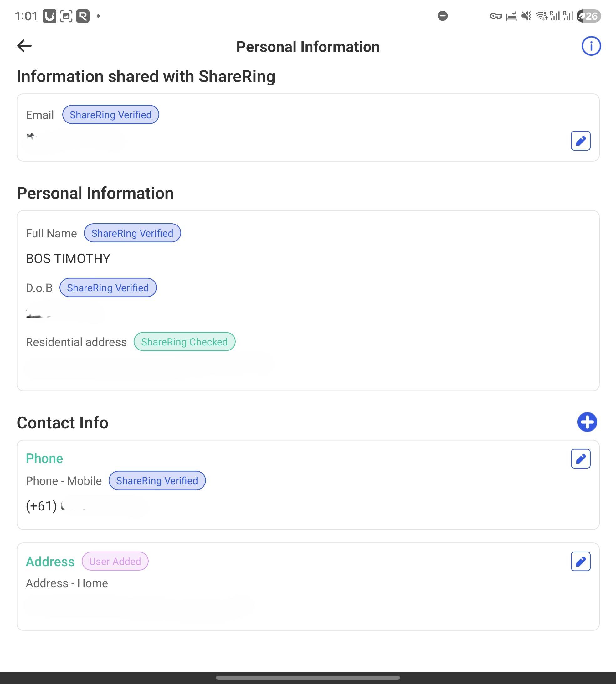Tap the green Phone heading
This screenshot has height=684, width=616.
pyautogui.click(x=44, y=458)
